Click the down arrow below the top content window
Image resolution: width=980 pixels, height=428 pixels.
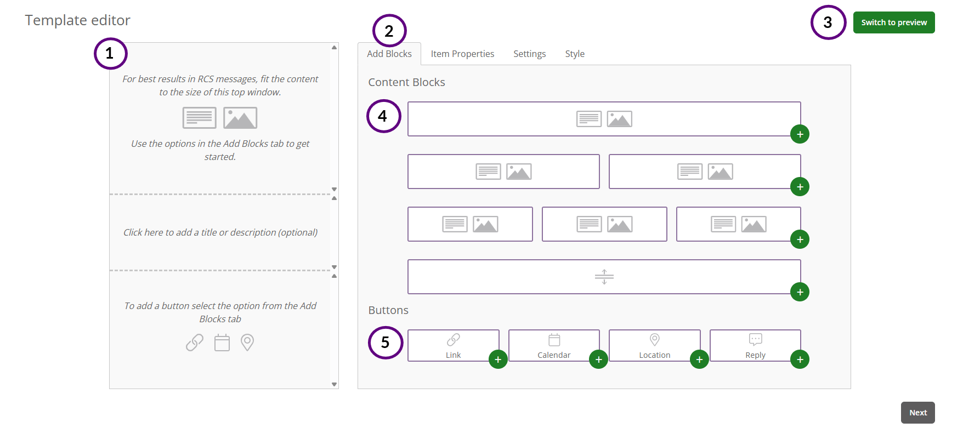[x=334, y=189]
